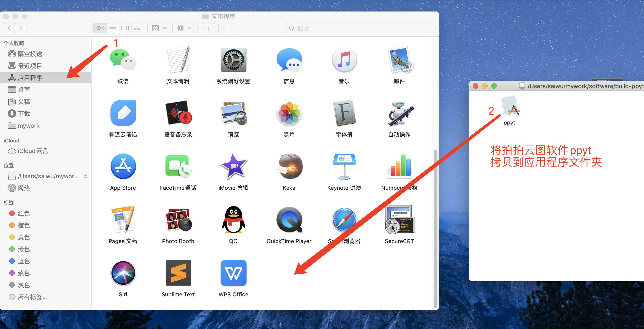Eject the mounted /Users/saiwu disk
The height and width of the screenshot is (329, 644).
[x=86, y=176]
